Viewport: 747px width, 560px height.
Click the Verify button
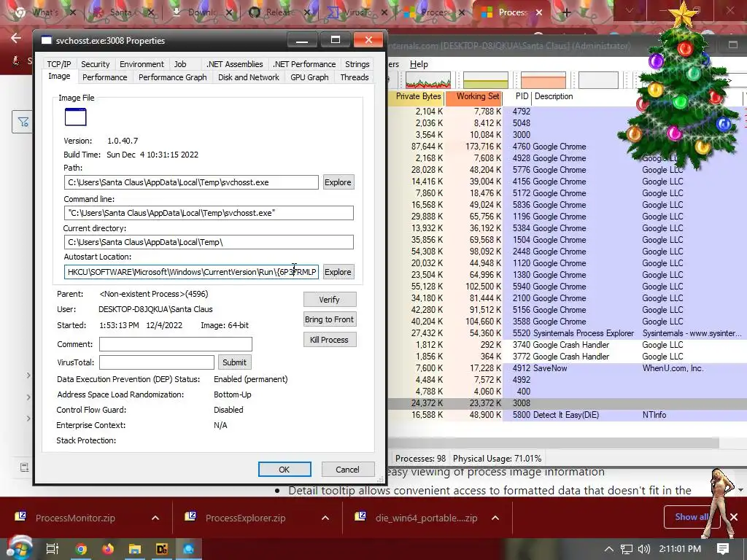pyautogui.click(x=329, y=300)
